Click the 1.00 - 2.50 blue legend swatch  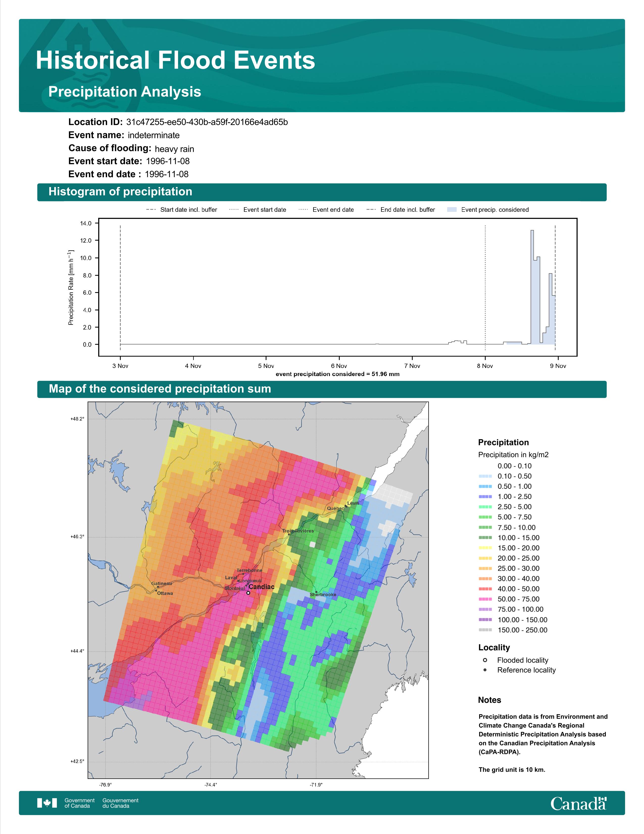click(x=485, y=496)
